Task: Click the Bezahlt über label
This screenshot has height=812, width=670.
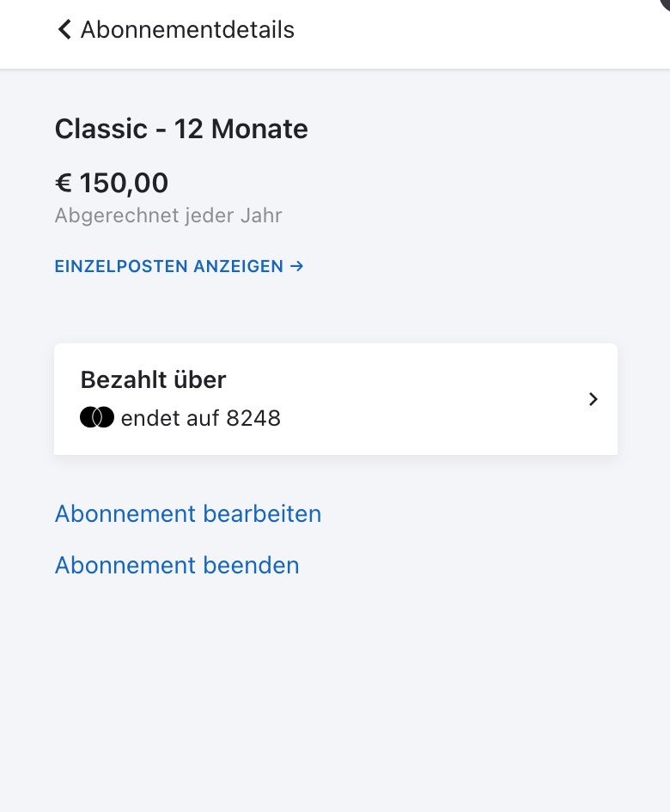Action: click(x=154, y=379)
